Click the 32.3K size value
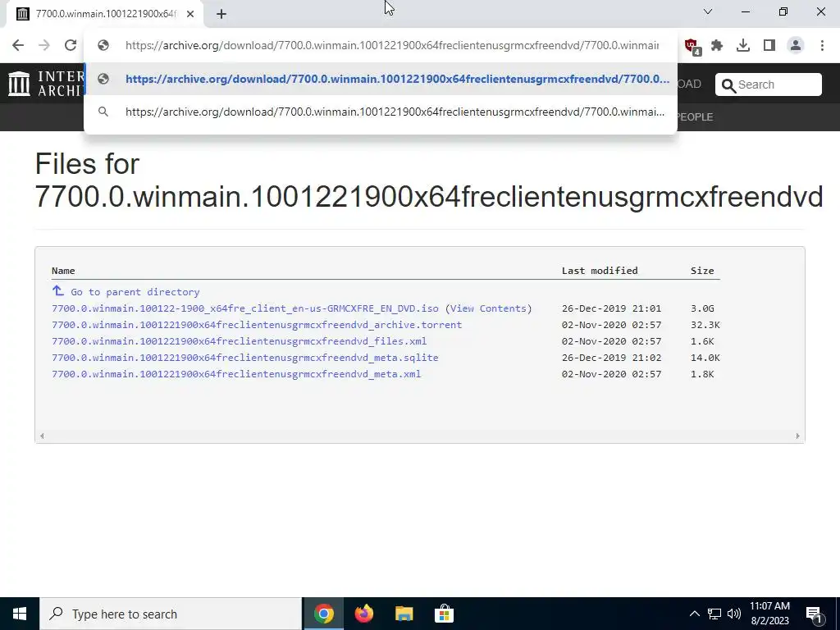Screen dimensions: 840x630 705,325
